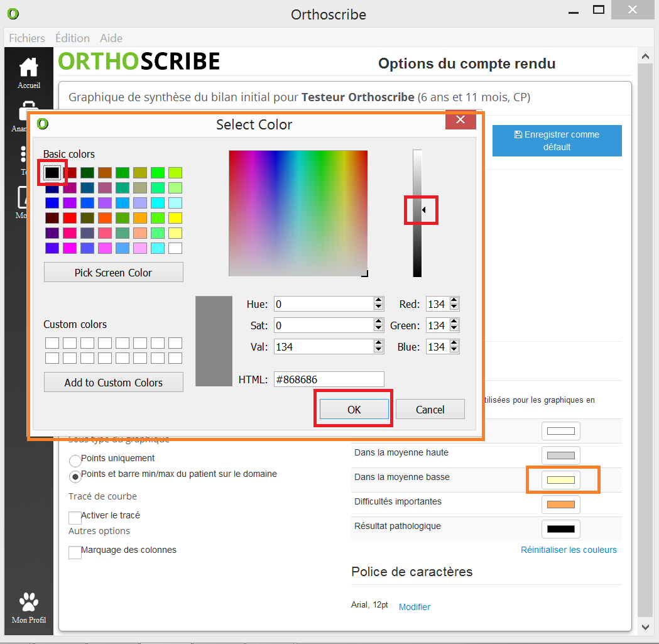Increase the Red value using spinner

pos(454,301)
